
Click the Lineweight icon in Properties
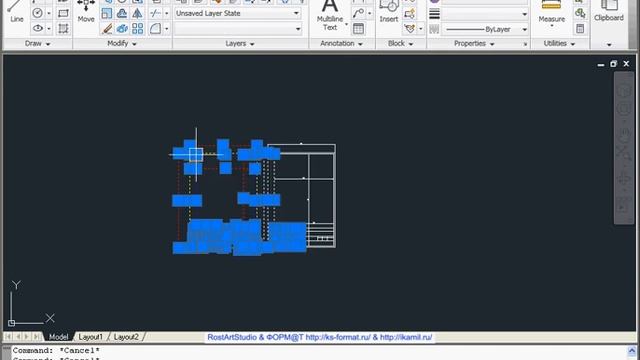(x=434, y=14)
